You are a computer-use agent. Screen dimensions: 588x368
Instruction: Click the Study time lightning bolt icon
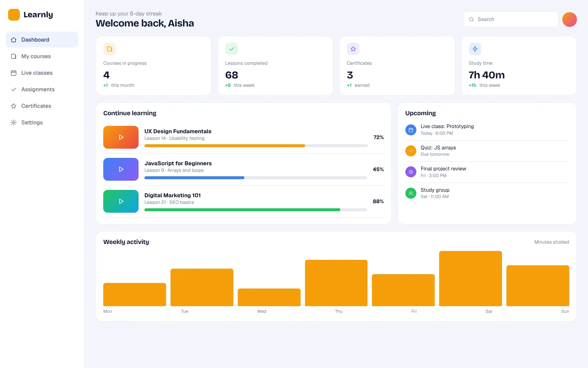point(475,49)
